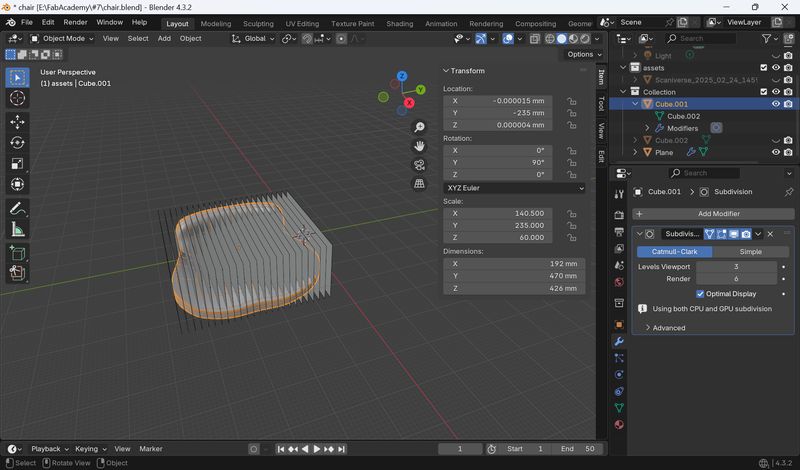Hide the Plane object in viewport
Image resolution: width=800 pixels, height=470 pixels.
(x=776, y=153)
